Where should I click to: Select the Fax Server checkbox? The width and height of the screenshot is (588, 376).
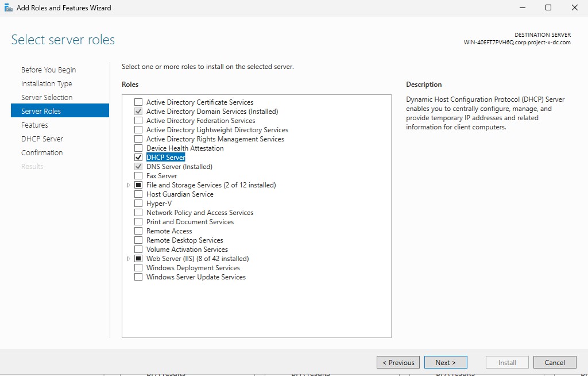[x=138, y=176]
